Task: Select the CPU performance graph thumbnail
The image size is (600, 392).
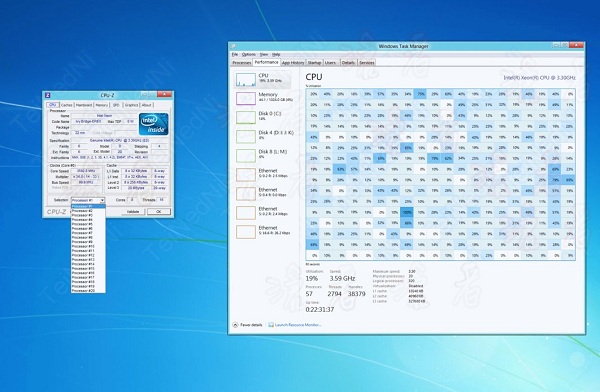Action: click(x=246, y=80)
